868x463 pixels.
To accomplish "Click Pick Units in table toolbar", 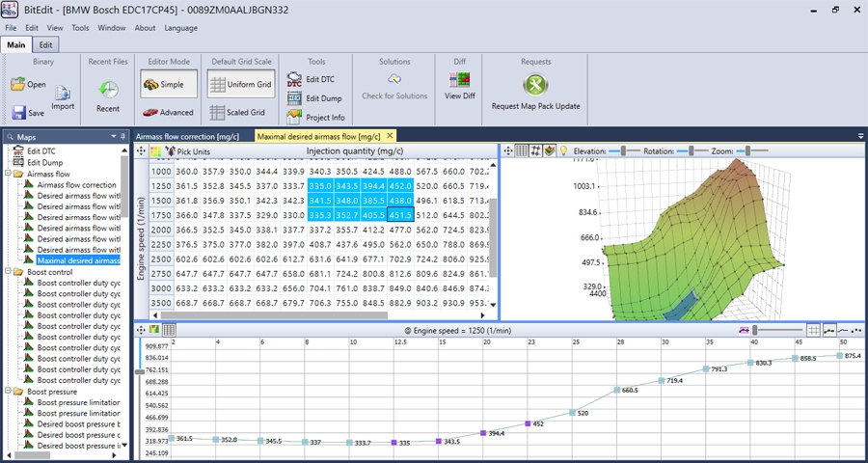I will coord(188,151).
